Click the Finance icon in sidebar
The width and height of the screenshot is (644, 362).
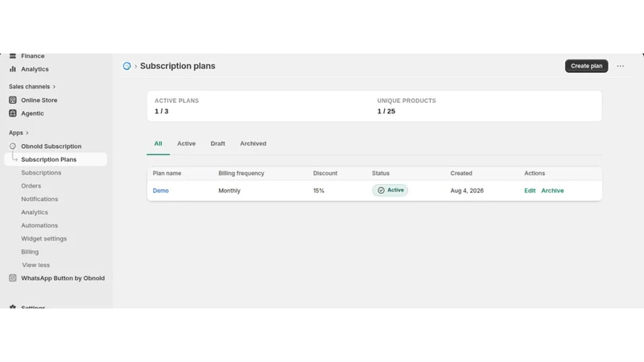pyautogui.click(x=13, y=56)
